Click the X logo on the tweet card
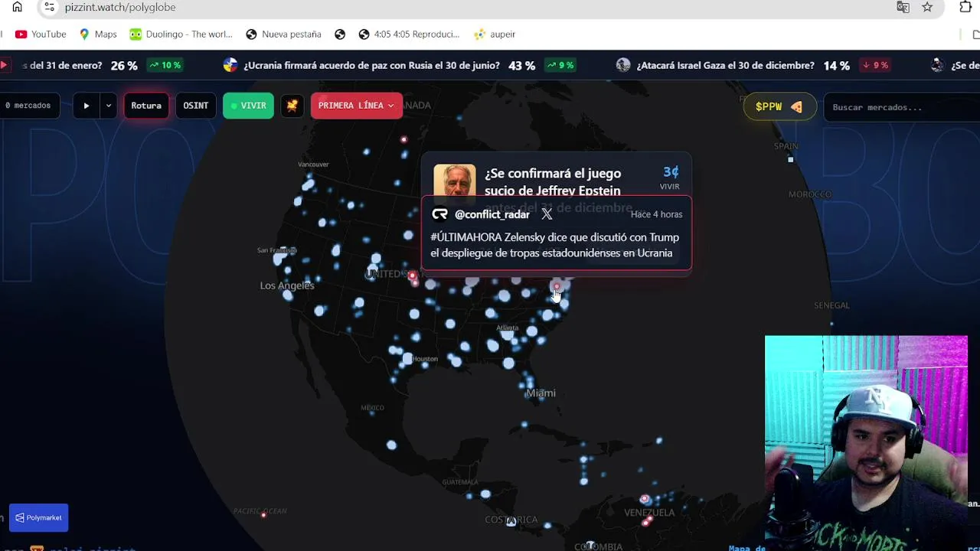This screenshot has height=551, width=980. pyautogui.click(x=547, y=214)
